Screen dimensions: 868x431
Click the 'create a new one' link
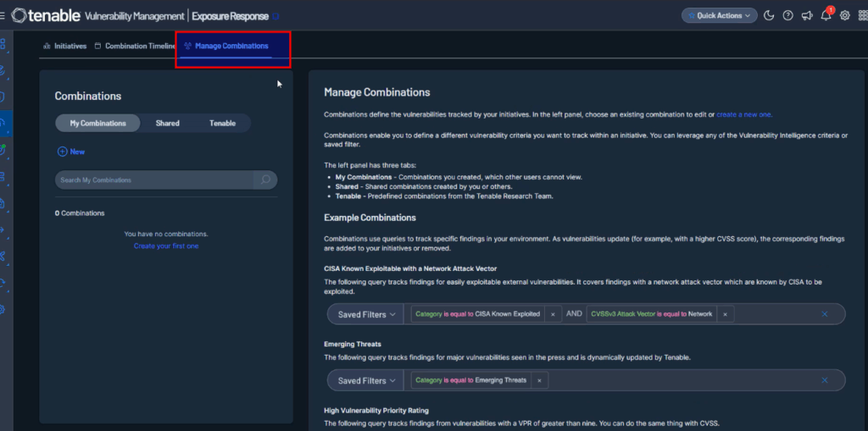744,114
